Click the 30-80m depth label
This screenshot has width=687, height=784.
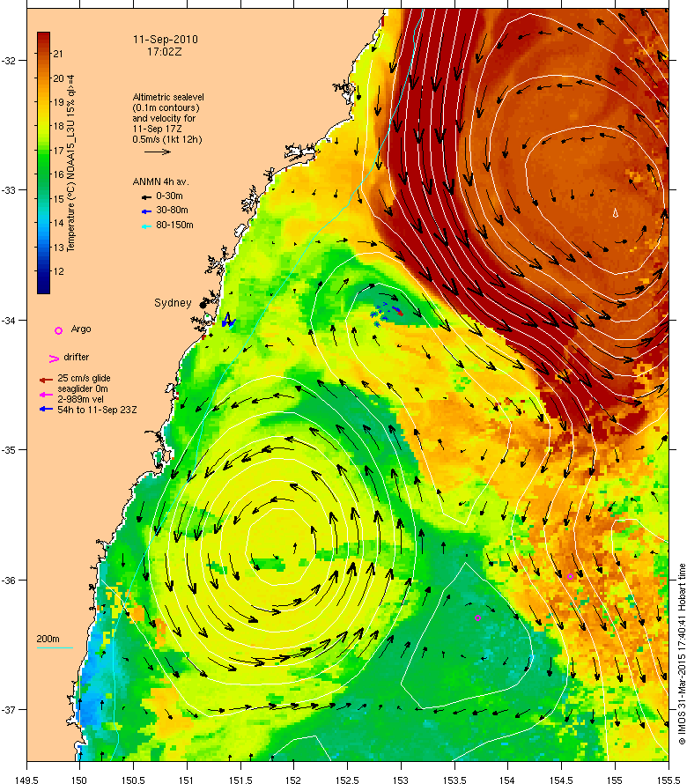click(172, 210)
